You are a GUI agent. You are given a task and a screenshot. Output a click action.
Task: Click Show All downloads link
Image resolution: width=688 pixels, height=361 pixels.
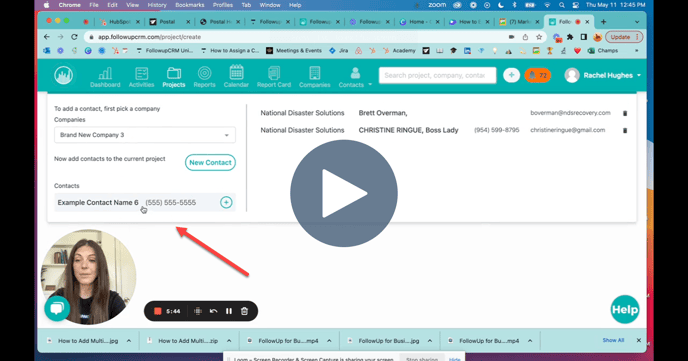[x=613, y=340]
